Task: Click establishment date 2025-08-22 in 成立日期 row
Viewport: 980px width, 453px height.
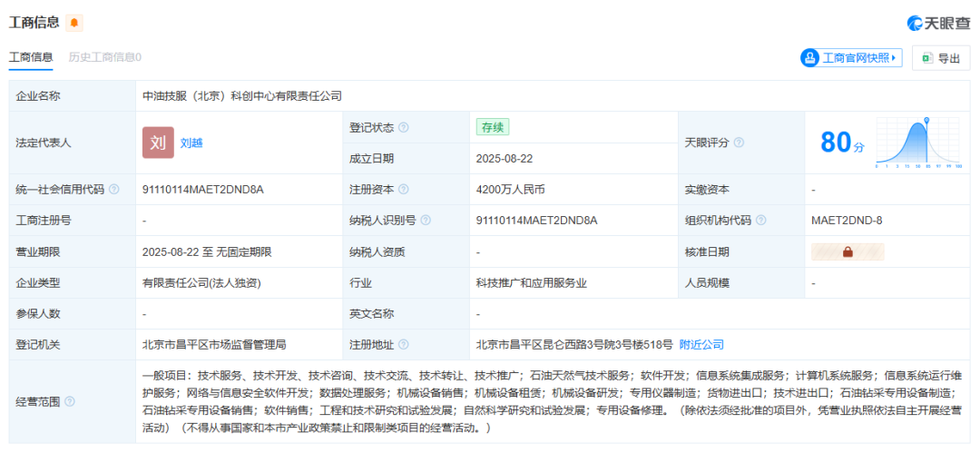Action: pyautogui.click(x=505, y=158)
